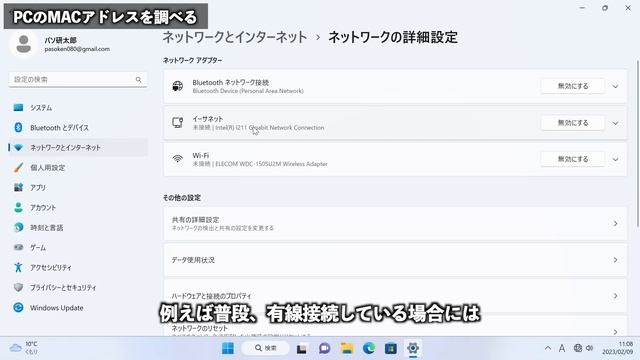Image resolution: width=640 pixels, height=360 pixels.
Task: Click the アクセシビリティ person icon
Action: click(x=18, y=267)
